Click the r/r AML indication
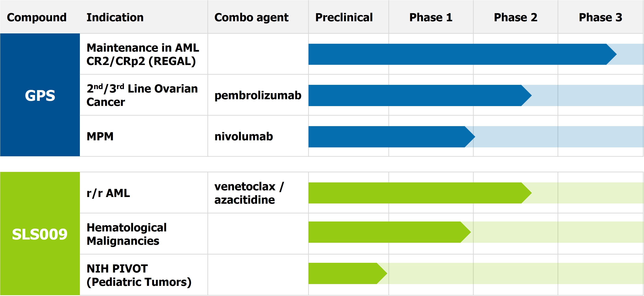 (108, 193)
